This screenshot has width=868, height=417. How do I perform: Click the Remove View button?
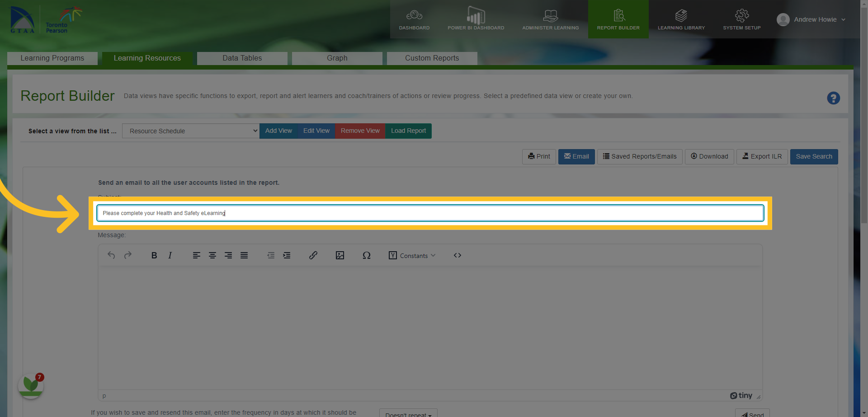click(360, 131)
